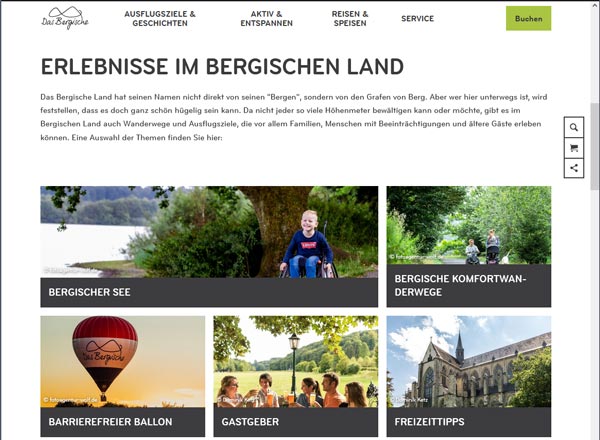Click the Das Bergische logo
This screenshot has width=600, height=440.
pyautogui.click(x=65, y=18)
